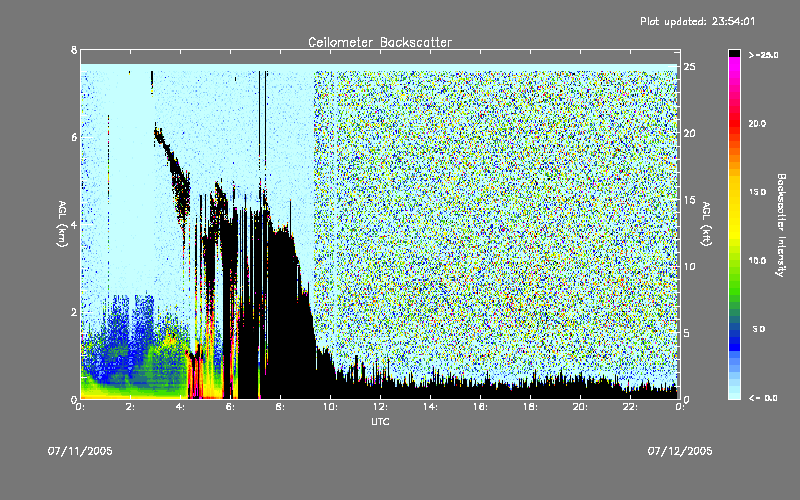The width and height of the screenshot is (800, 500).
Task: Select the '14:' hour tick on UTC axis
Action: 430,407
